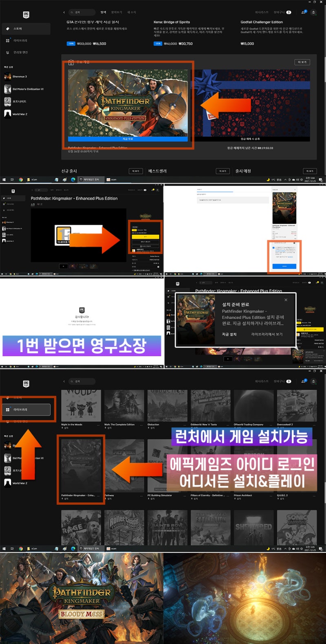Open the RAGE library tile
326x644 pixels.
pyautogui.click(x=81, y=528)
